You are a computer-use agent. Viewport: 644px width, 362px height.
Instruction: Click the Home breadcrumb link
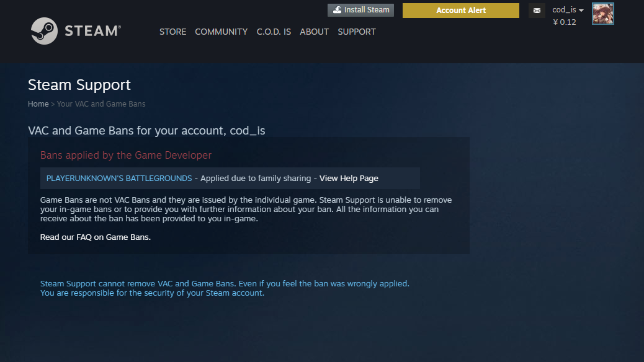(x=38, y=104)
